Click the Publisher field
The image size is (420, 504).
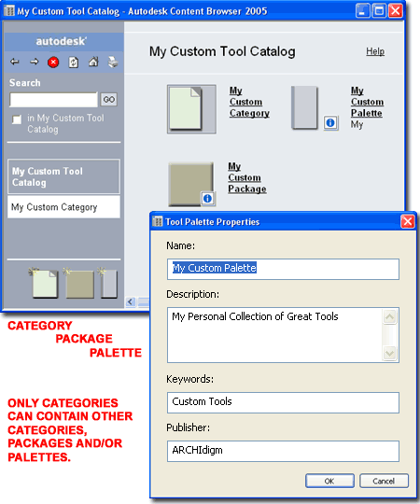pyautogui.click(x=283, y=451)
